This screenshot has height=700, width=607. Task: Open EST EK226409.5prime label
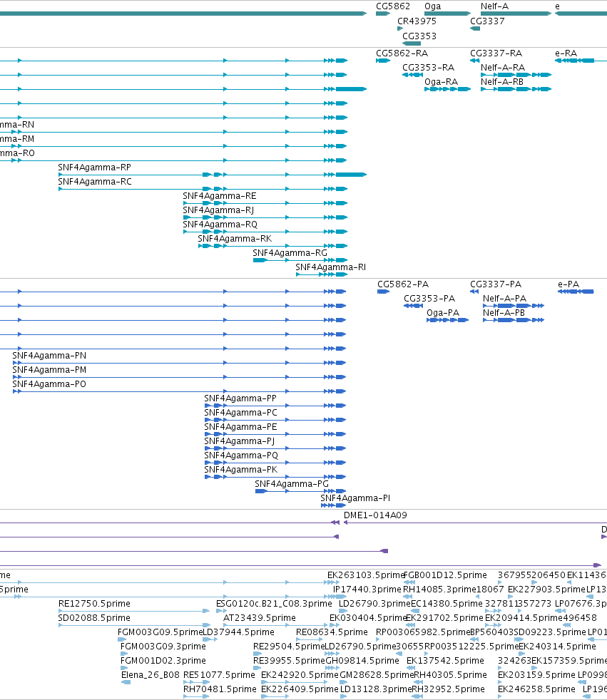coord(300,690)
